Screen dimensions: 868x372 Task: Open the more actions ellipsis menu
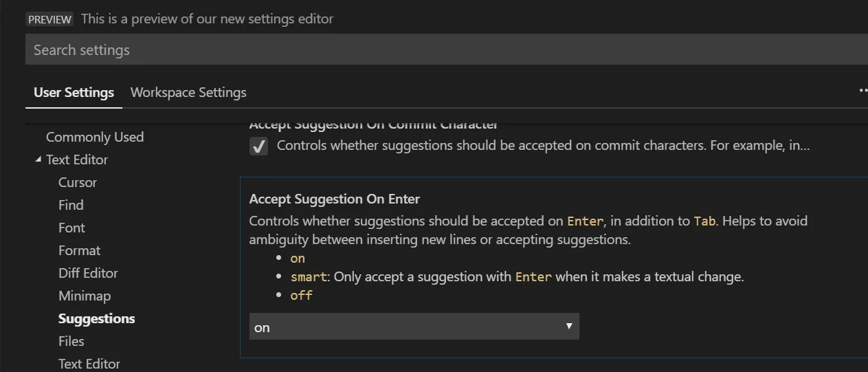click(x=863, y=90)
